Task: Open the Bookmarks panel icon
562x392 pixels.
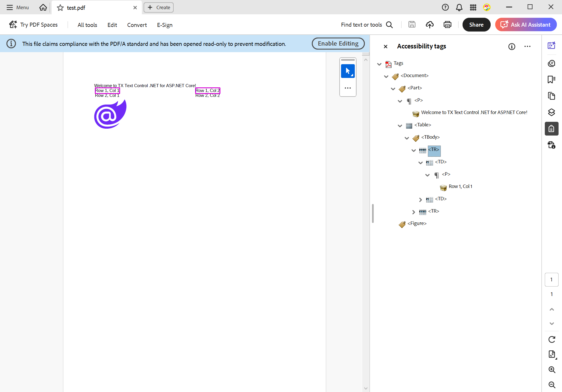Action: [551, 79]
